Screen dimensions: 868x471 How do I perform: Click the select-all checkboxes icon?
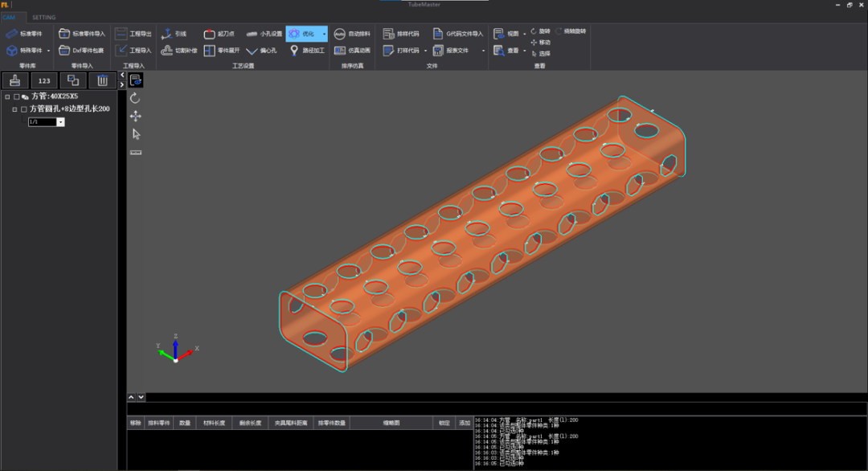tap(73, 81)
